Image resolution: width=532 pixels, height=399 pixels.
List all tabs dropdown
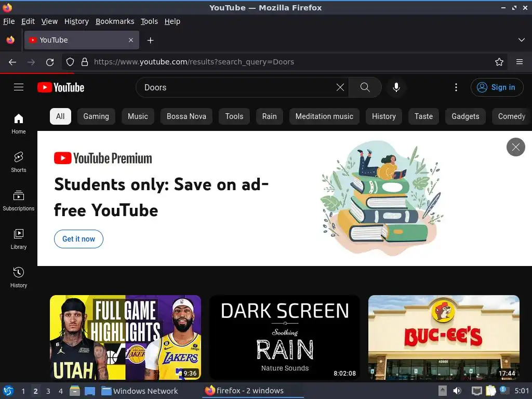click(522, 40)
